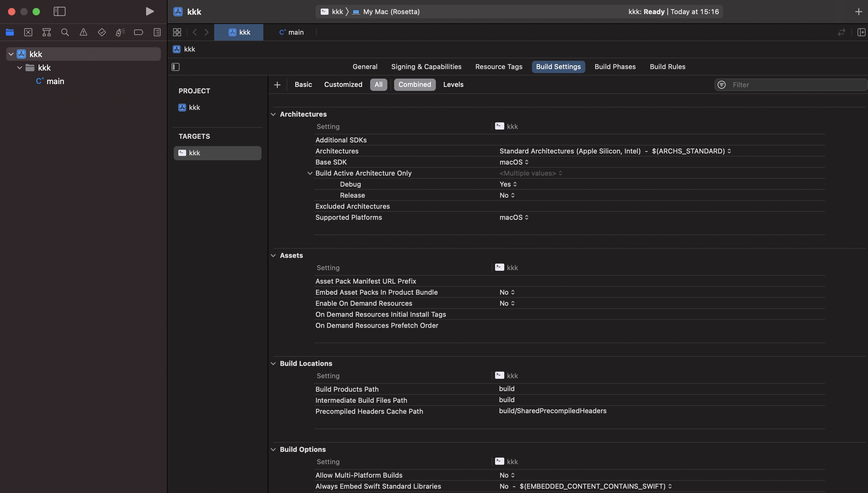
Task: Click the related items grid icon
Action: [x=177, y=32]
